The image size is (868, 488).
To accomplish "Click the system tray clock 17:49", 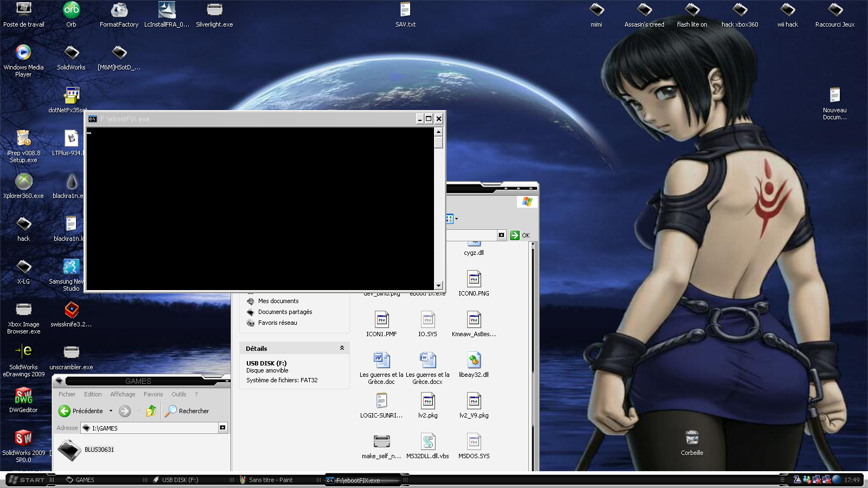I will pyautogui.click(x=852, y=480).
